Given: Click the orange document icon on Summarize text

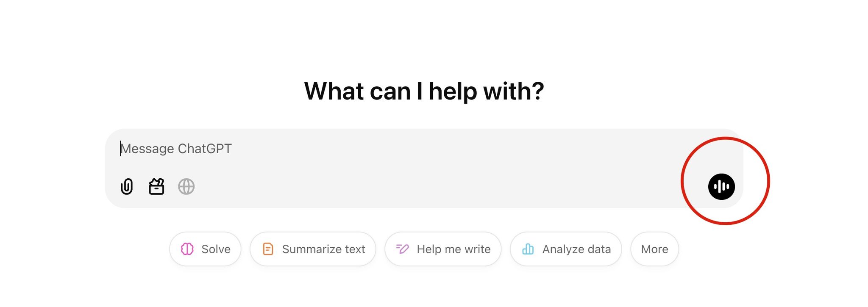Looking at the screenshot, I should click(268, 249).
